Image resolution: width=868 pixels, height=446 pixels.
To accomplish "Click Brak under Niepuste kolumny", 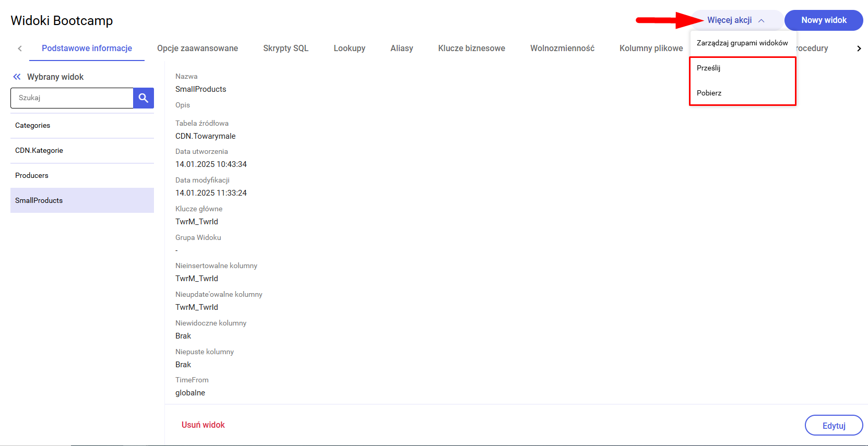I will click(x=183, y=365).
